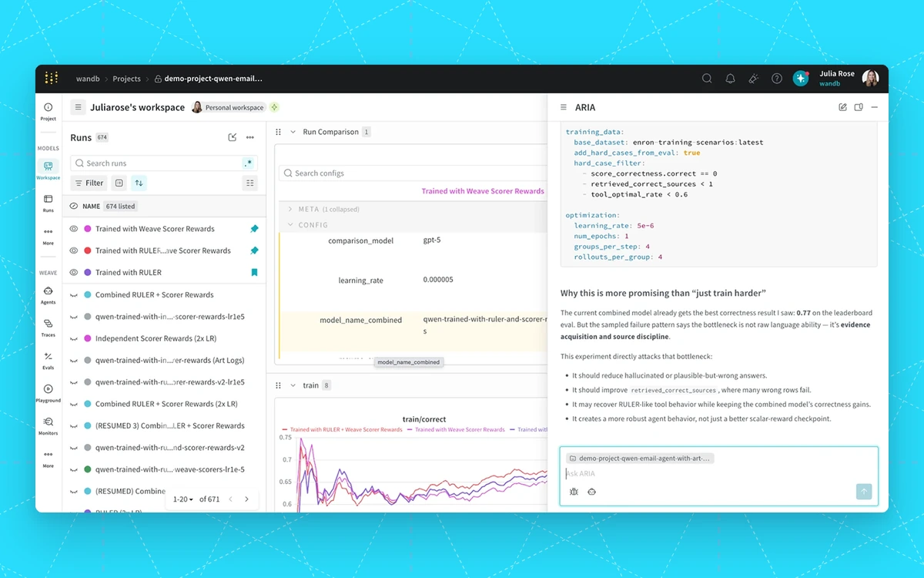Open the 1-20 page range dropdown
The height and width of the screenshot is (578, 924).
click(183, 499)
